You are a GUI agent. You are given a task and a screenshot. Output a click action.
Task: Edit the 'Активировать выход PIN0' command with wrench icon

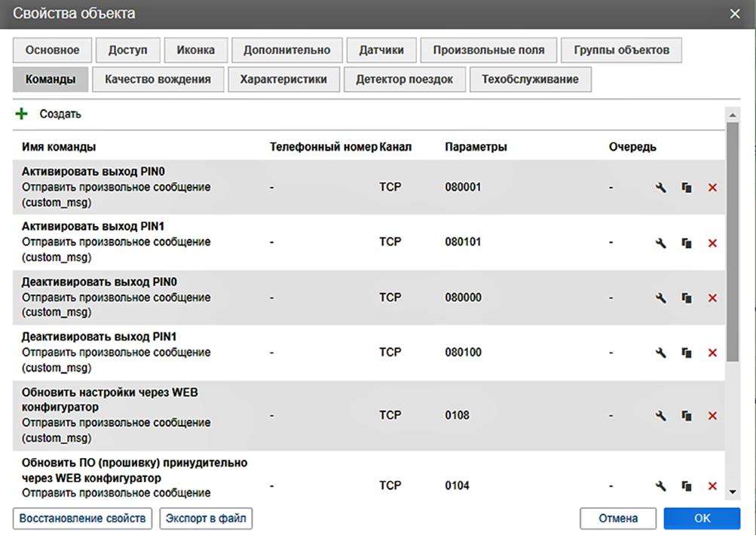[661, 188]
